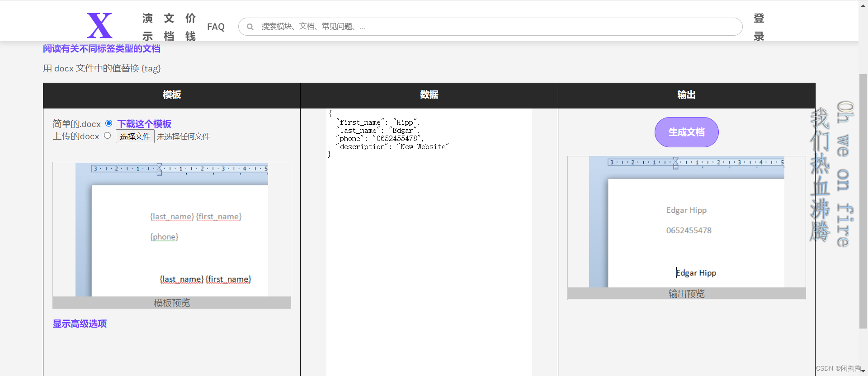Click the 选择文件 file button
The height and width of the screenshot is (376, 868).
tap(135, 136)
